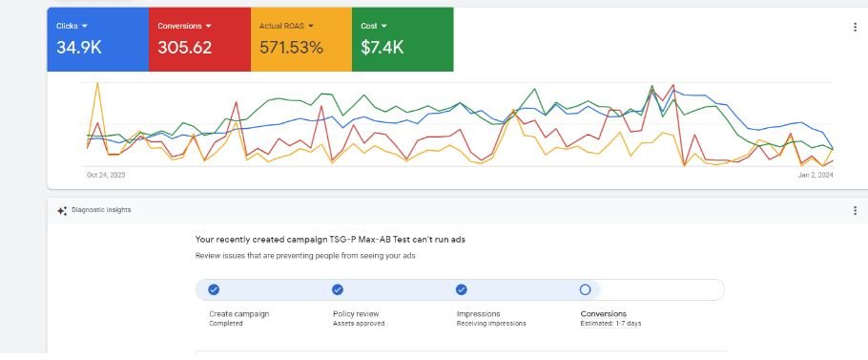Expand the Cost metric dropdown arrow
Viewport: 868px width, 360px height.
click(x=384, y=26)
